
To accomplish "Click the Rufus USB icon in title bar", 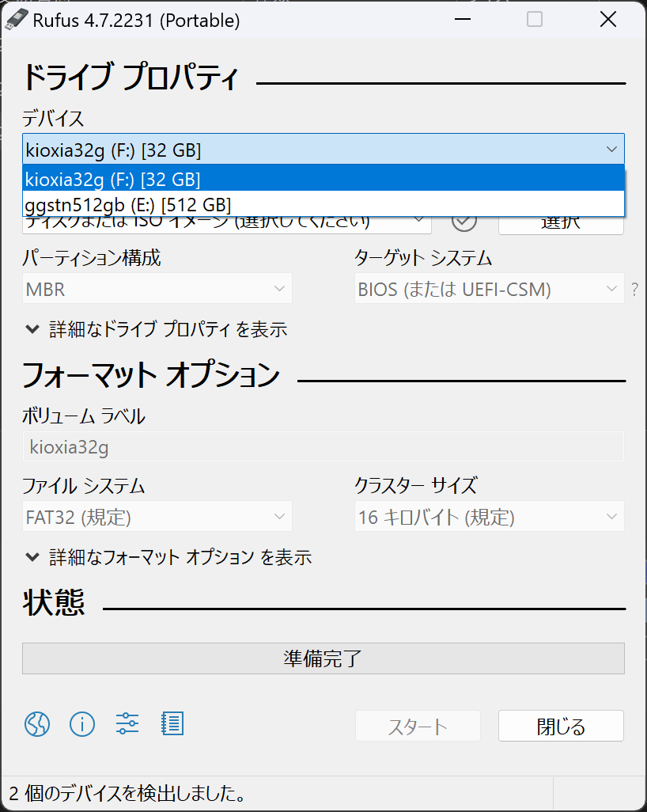I will click(x=16, y=21).
